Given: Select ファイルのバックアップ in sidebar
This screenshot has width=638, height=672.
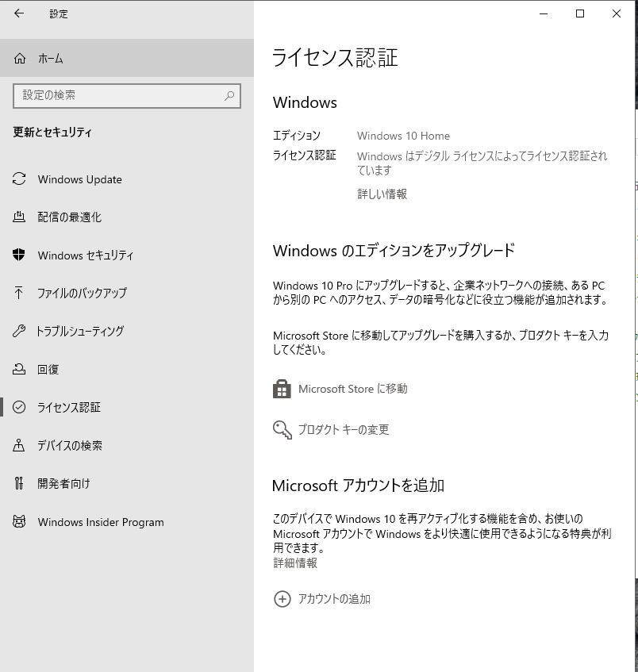Looking at the screenshot, I should tap(82, 293).
